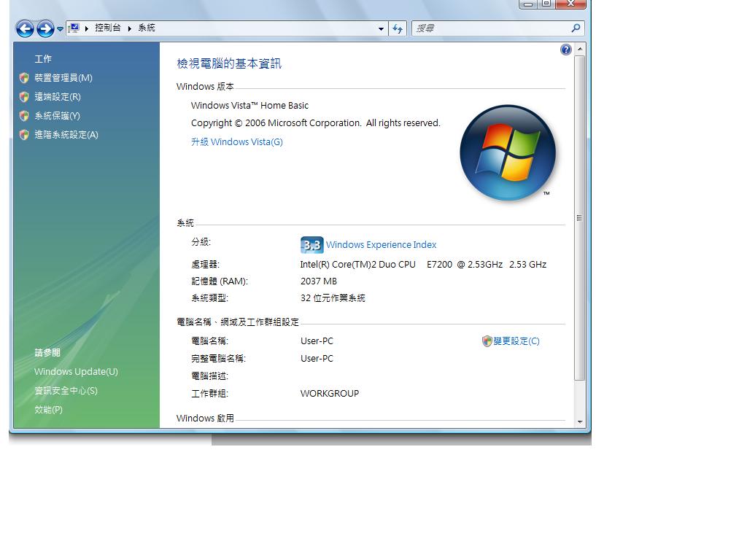Click the scrollbar up arrow
Screen dimensions: 747x560
point(580,49)
